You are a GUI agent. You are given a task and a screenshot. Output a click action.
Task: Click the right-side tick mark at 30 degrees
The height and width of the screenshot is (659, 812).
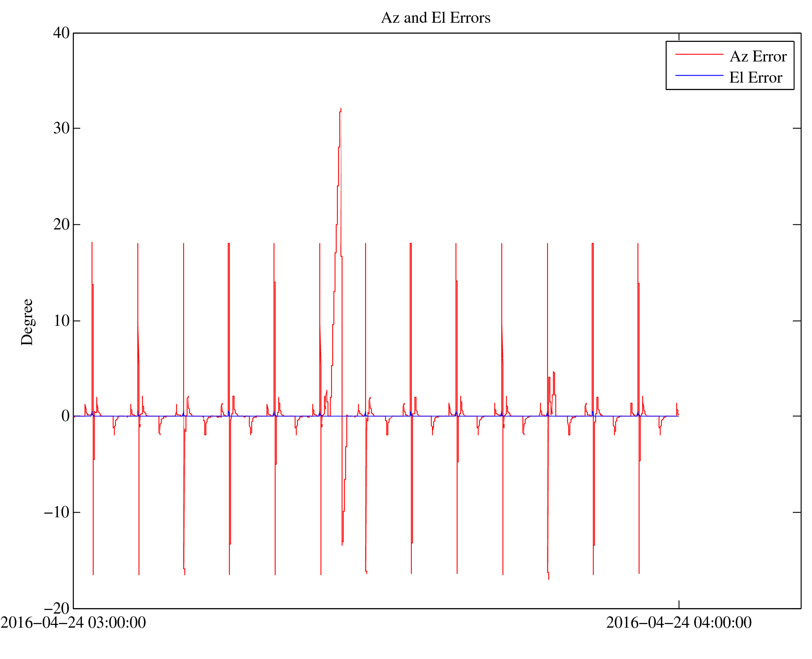click(797, 128)
